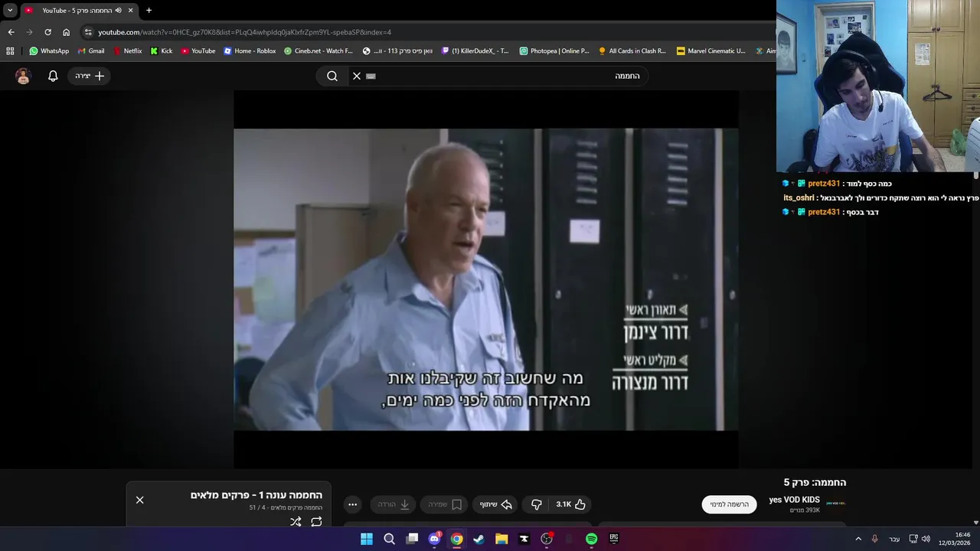Image resolution: width=980 pixels, height=551 pixels.
Task: Open Discord from the taskbar
Action: pos(434,539)
